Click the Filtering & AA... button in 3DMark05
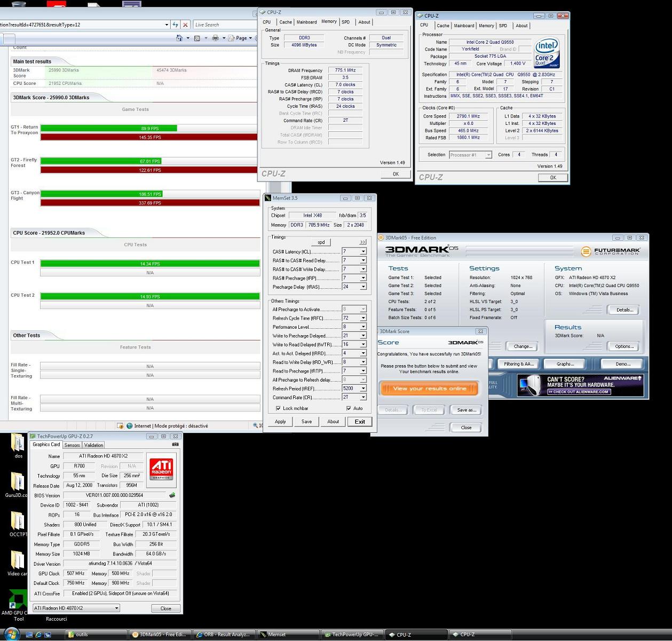 519,364
